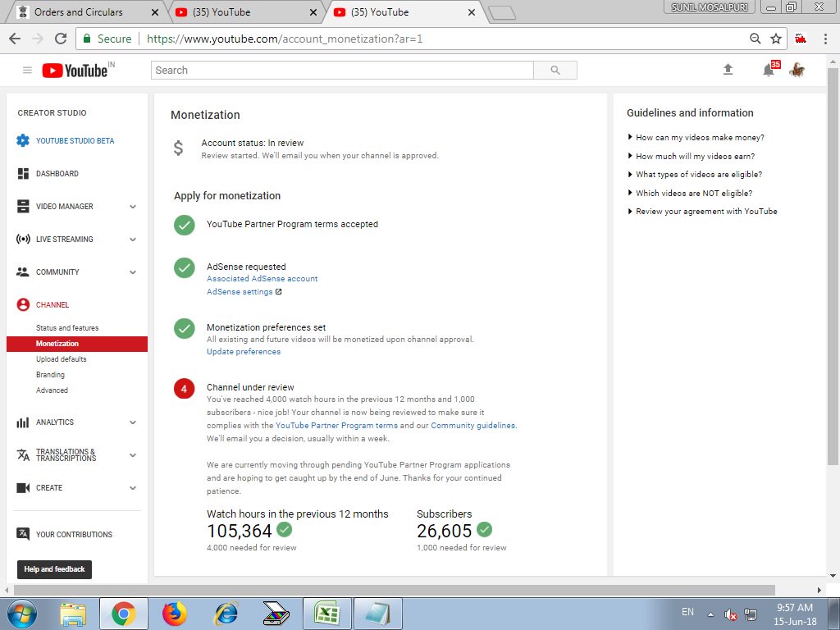Click the vertical page scrollbar
Screen dimensions: 840x630
833,267
